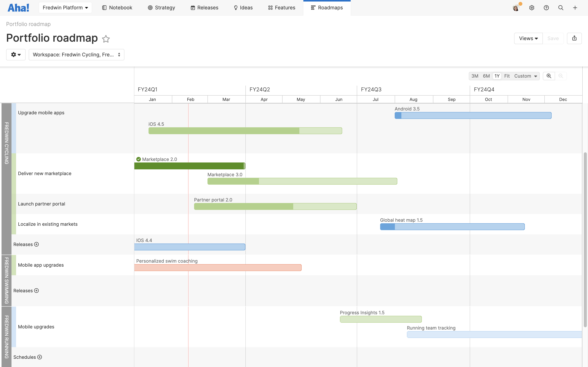The height and width of the screenshot is (367, 588).
Task: Favorite the roadmap using the star icon
Action: click(x=106, y=39)
